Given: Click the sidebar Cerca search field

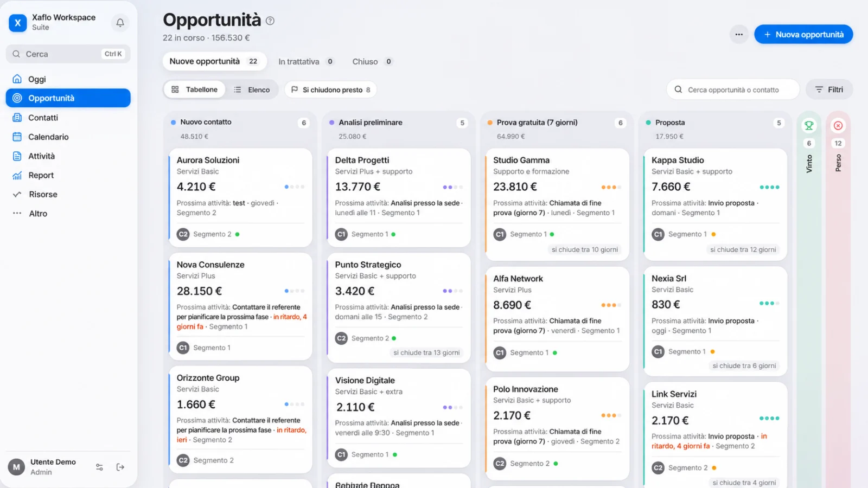Looking at the screenshot, I should click(68, 54).
